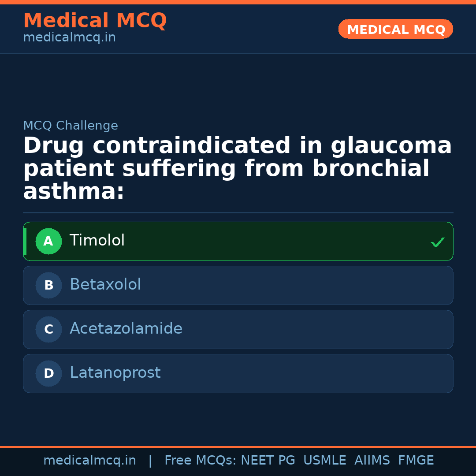Click the B option letter circle
Image resolution: width=476 pixels, height=476 pixels.
click(x=48, y=285)
